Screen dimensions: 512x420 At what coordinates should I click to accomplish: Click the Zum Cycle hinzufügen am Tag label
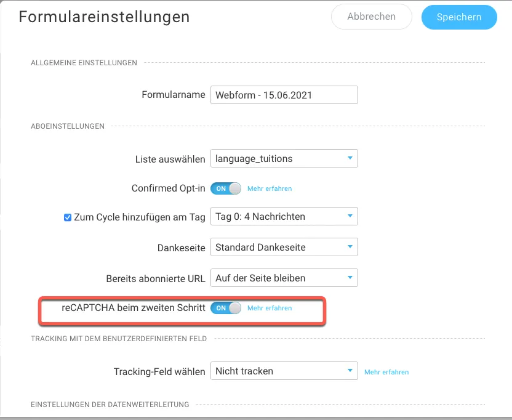(140, 217)
